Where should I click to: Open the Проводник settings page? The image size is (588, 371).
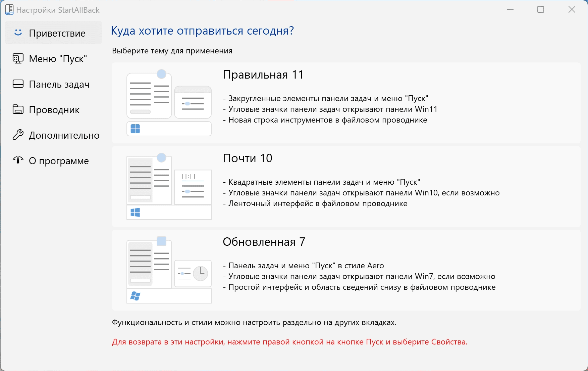(54, 109)
